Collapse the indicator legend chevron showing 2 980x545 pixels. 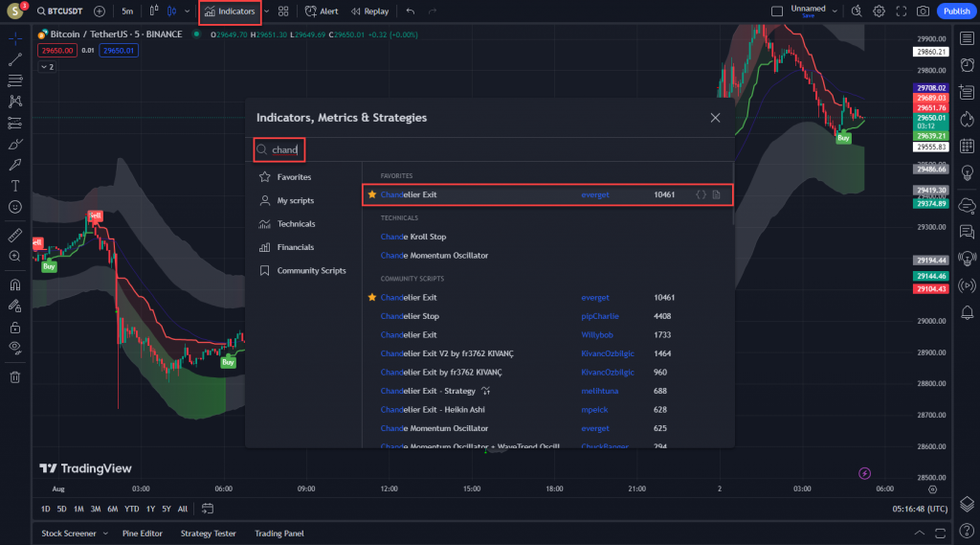[48, 67]
